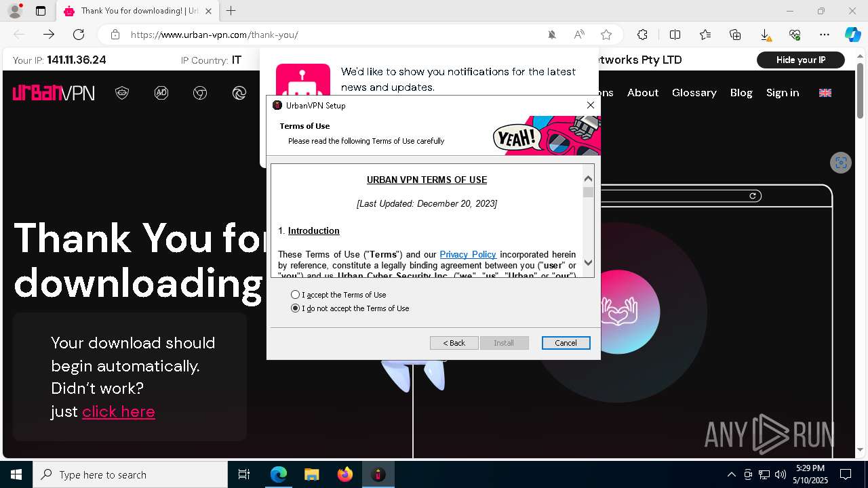
Task: Open the Read aloud icon
Action: (x=579, y=35)
